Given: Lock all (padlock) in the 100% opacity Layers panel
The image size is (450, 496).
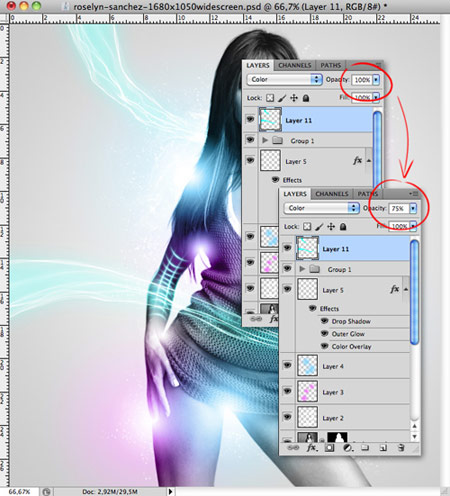Looking at the screenshot, I should pyautogui.click(x=306, y=98).
